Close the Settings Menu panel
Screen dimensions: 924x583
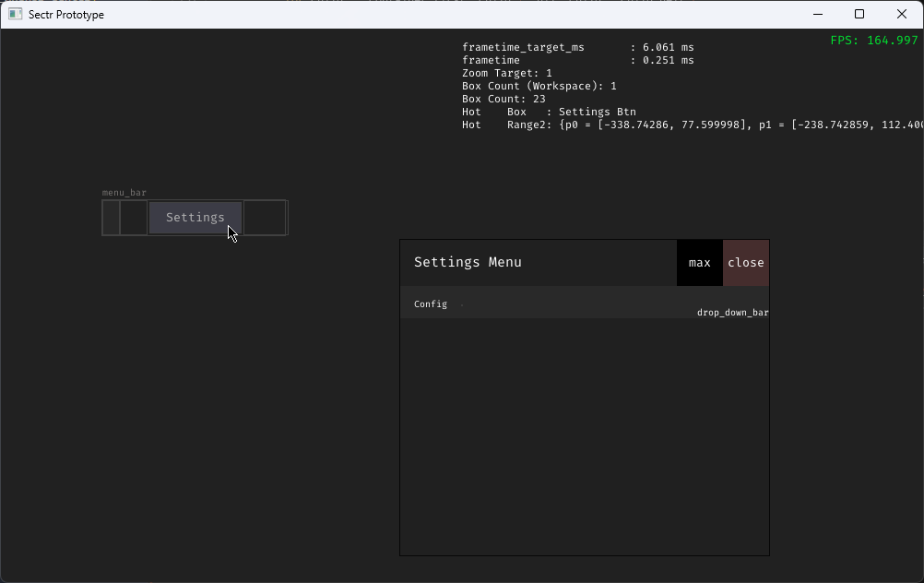click(746, 263)
